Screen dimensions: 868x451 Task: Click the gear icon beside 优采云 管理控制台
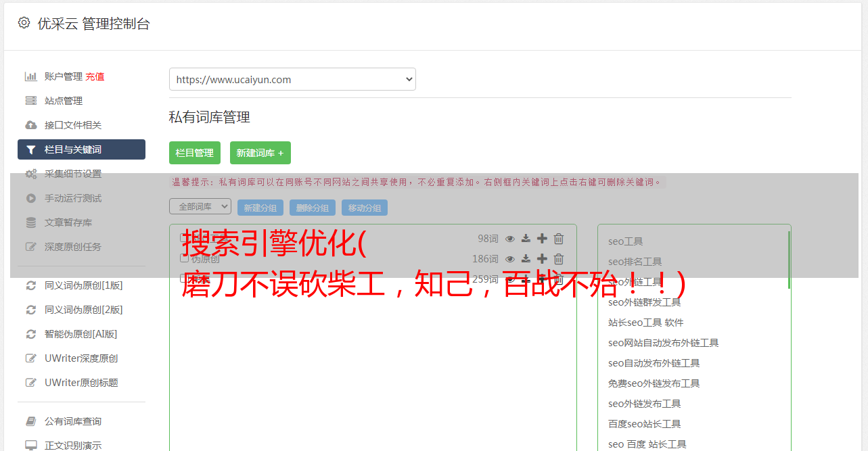pyautogui.click(x=24, y=23)
